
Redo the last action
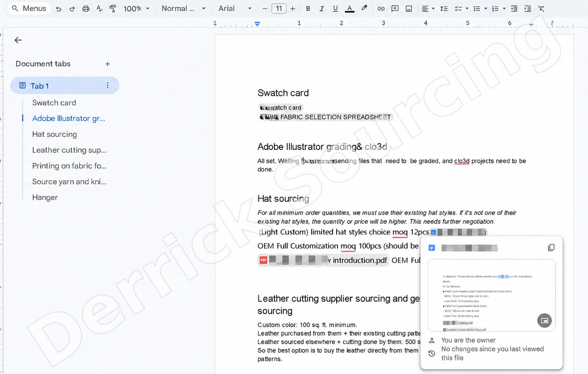[x=72, y=9]
